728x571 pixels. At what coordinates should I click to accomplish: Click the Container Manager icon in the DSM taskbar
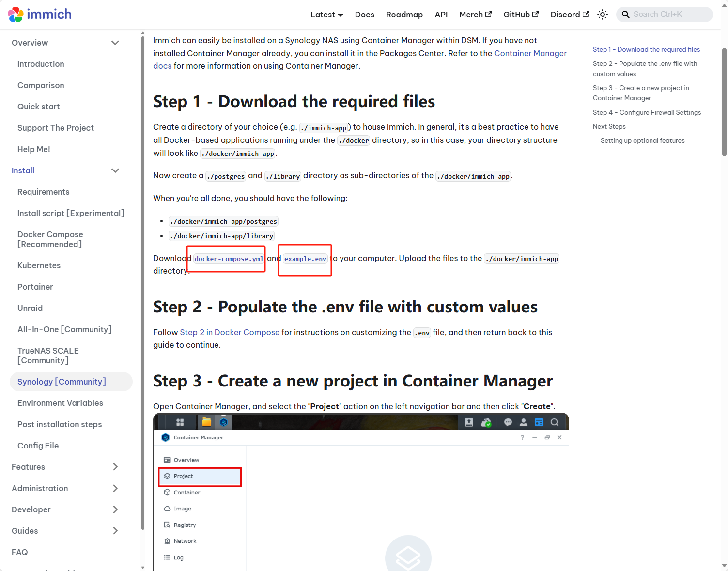(223, 422)
